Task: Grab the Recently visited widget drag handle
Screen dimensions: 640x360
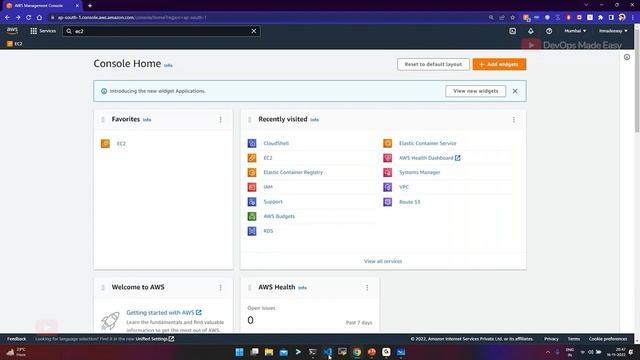Action: [250, 120]
